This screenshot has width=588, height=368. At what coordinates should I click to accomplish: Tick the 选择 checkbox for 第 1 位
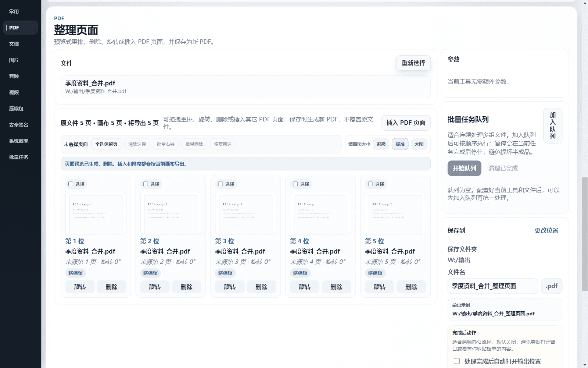point(71,184)
